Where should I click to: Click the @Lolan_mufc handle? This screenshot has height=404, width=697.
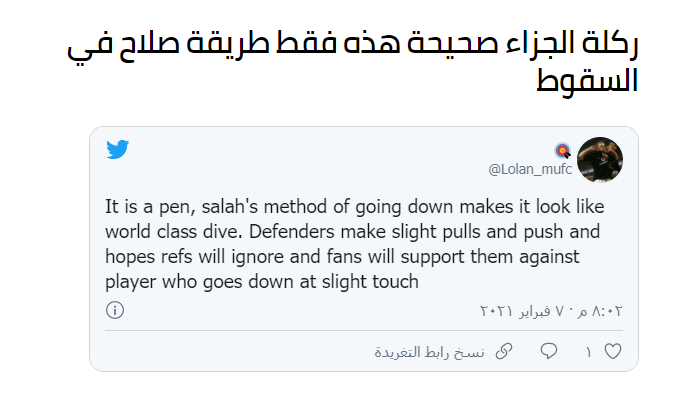[x=530, y=169]
